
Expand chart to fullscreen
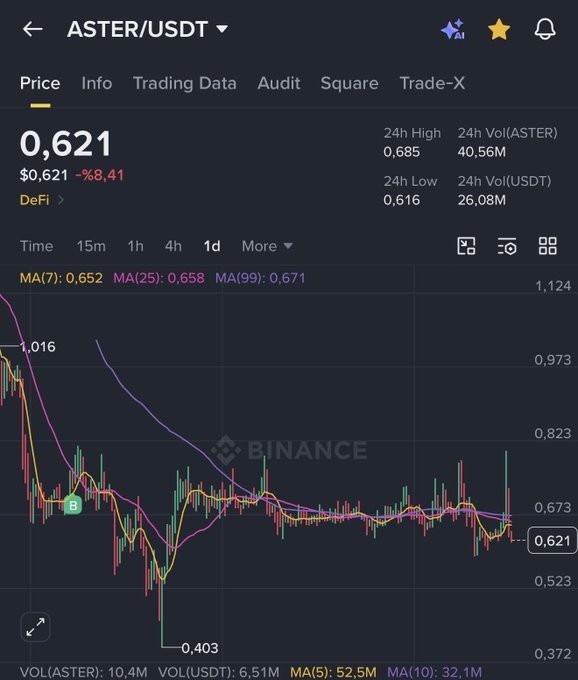pos(35,627)
